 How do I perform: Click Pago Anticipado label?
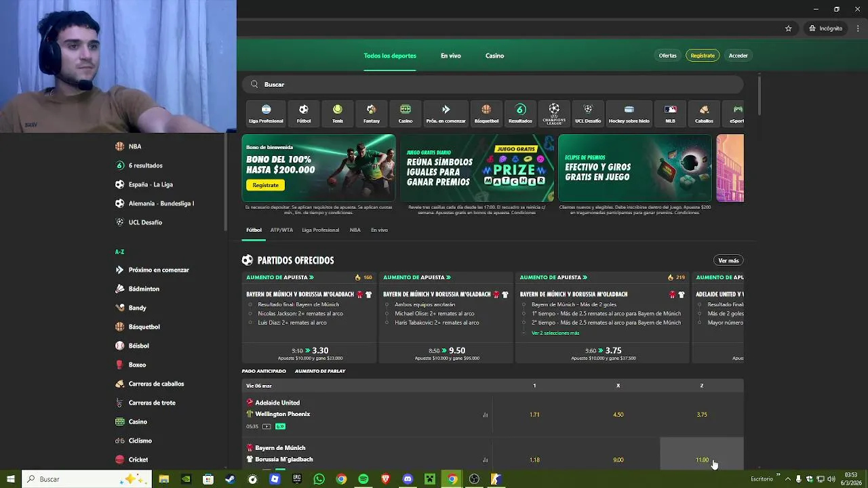(x=264, y=371)
